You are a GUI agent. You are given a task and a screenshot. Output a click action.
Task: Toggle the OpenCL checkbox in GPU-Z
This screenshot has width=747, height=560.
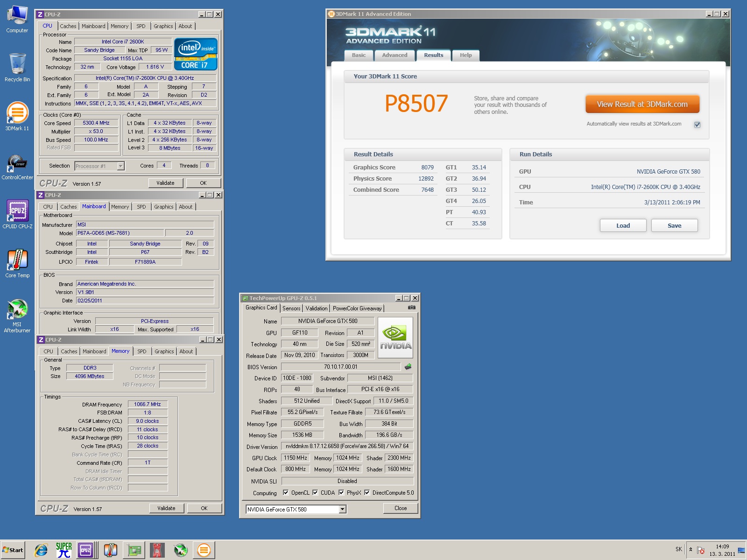click(286, 492)
